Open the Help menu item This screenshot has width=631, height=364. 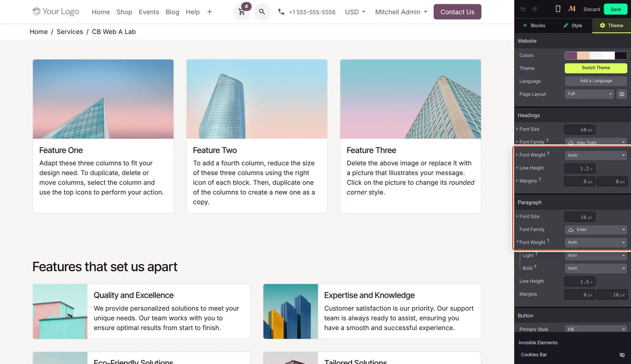tap(193, 12)
